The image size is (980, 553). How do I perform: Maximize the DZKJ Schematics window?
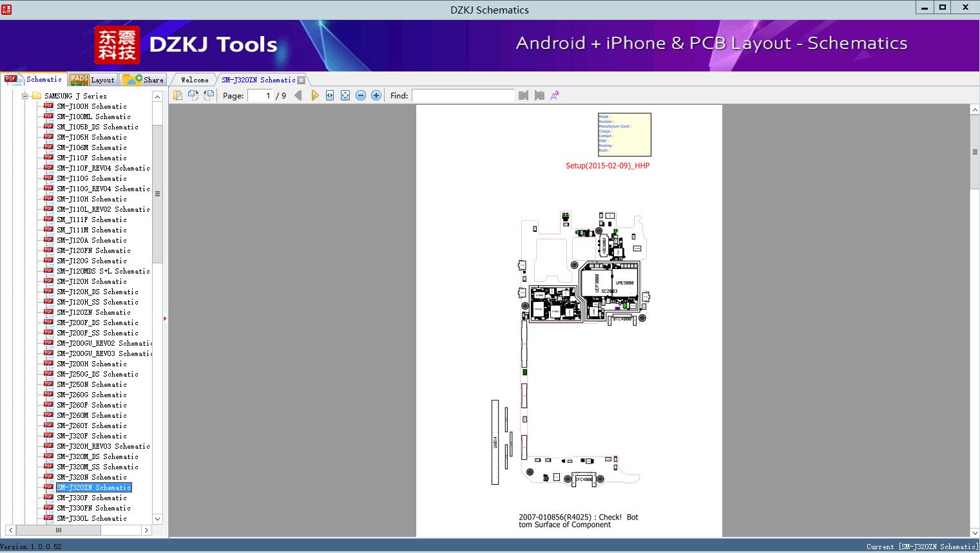click(943, 8)
